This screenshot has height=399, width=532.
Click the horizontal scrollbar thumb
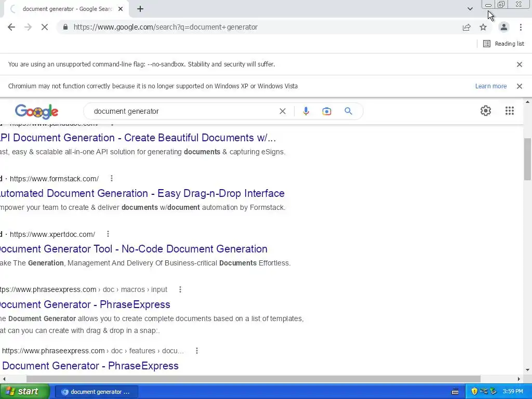(254, 379)
